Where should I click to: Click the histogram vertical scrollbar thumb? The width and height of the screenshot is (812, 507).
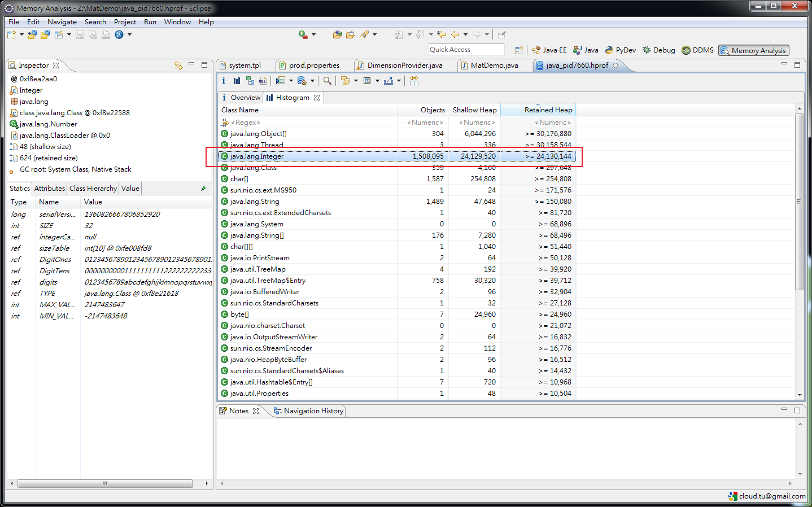coord(799,202)
